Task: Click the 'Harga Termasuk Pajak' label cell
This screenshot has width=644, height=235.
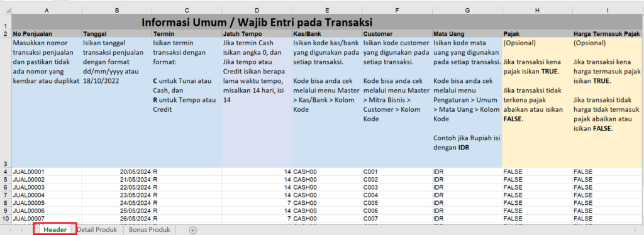Action: click(608, 34)
